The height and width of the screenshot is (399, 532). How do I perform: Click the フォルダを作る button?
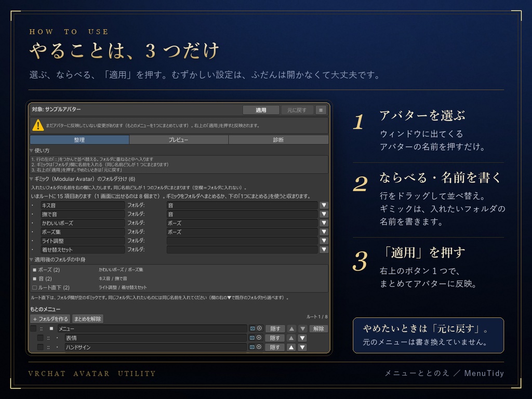point(50,319)
